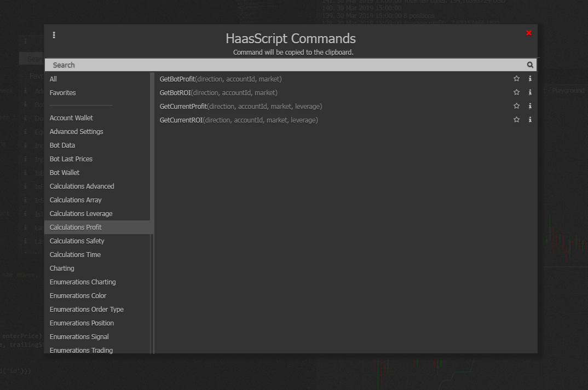The image size is (588, 390).
Task: Open the Bot Data category
Action: pyautogui.click(x=62, y=145)
